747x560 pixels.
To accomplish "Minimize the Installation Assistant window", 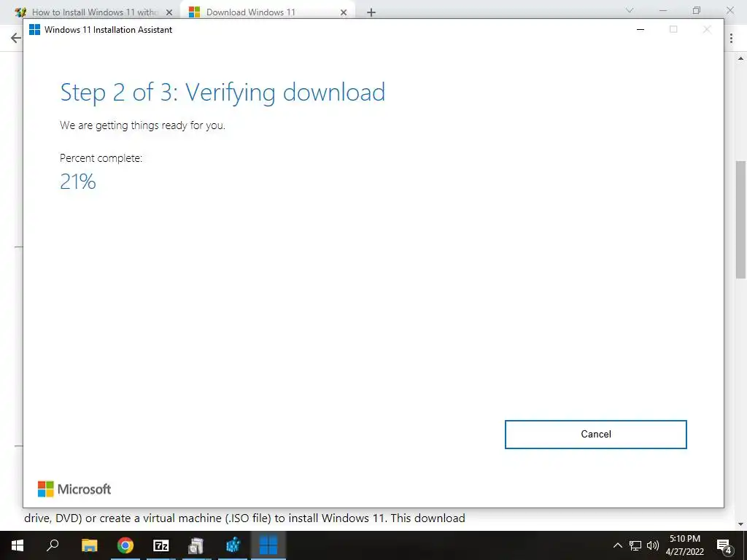I will pos(640,29).
